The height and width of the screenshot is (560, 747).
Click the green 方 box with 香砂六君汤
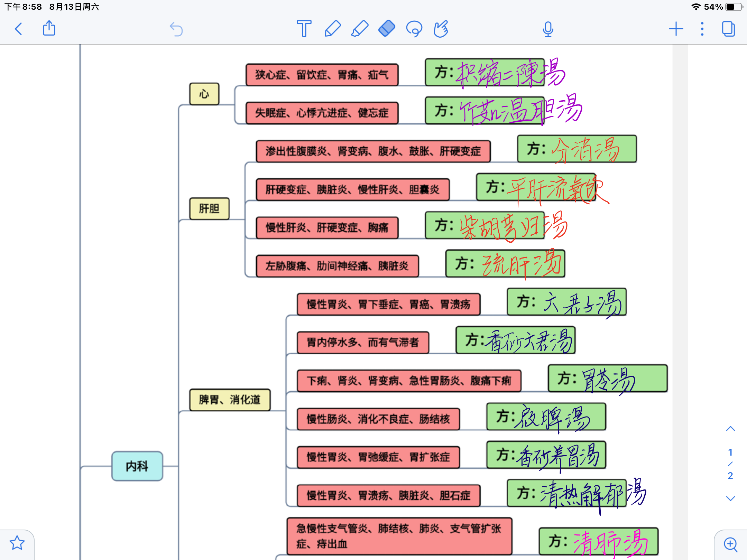click(515, 340)
